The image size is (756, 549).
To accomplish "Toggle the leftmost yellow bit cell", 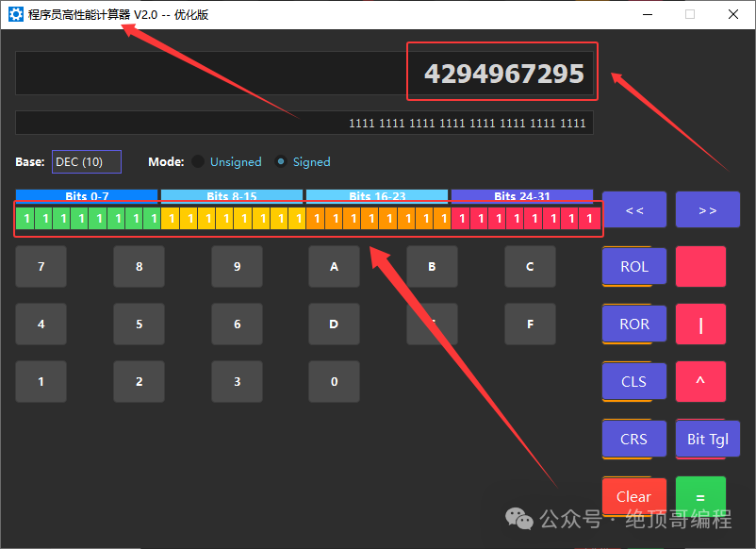I will [x=171, y=219].
